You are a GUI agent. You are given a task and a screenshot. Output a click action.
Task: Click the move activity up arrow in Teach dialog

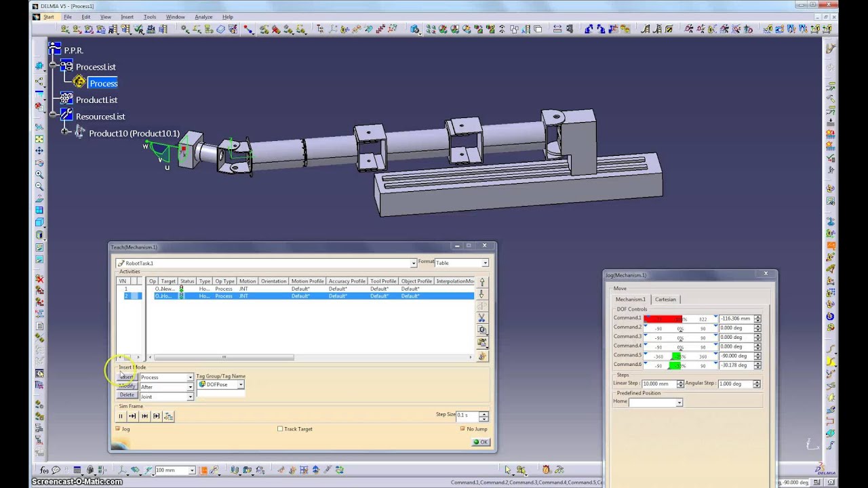click(482, 282)
